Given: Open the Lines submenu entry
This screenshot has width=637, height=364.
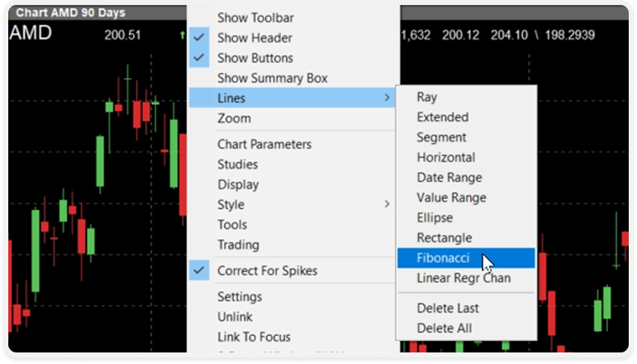Looking at the screenshot, I should 292,97.
